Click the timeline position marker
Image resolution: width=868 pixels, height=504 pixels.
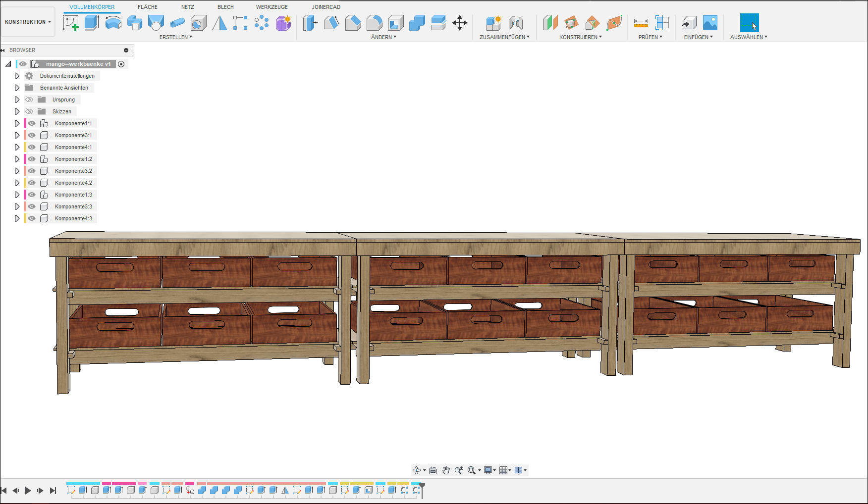pos(422,490)
